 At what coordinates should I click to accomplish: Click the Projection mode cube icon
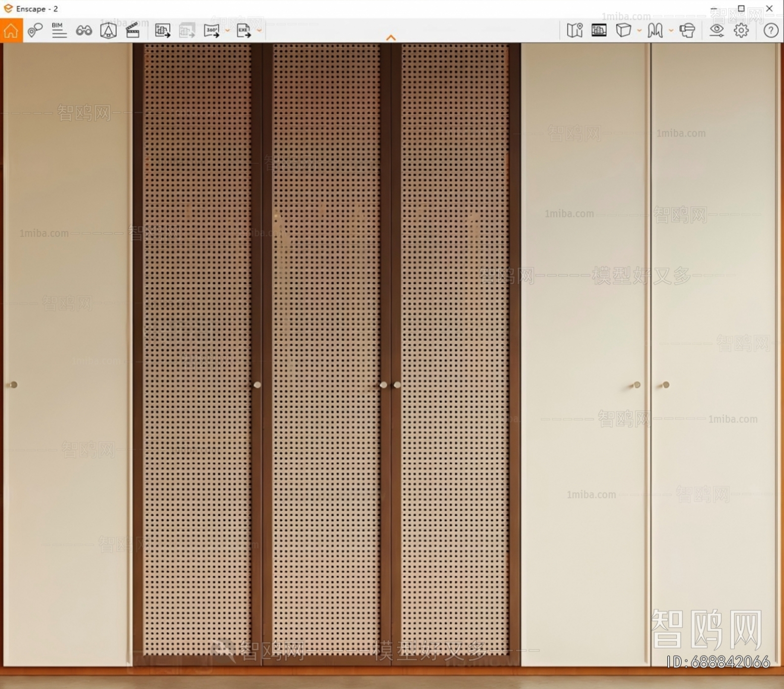[x=623, y=31]
